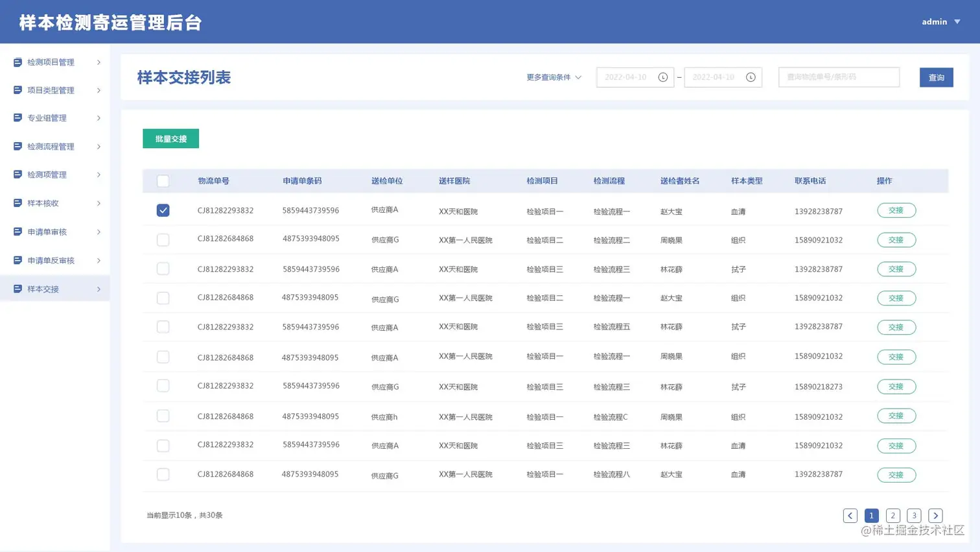Screen dimensions: 980x552
Task: Expand 样本核收 using its chevron
Action: click(99, 203)
